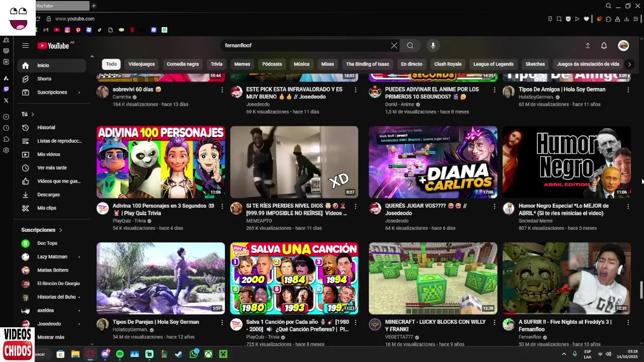
Task: Open TikTok bookmark in bookmarks bar
Action: 100,30
